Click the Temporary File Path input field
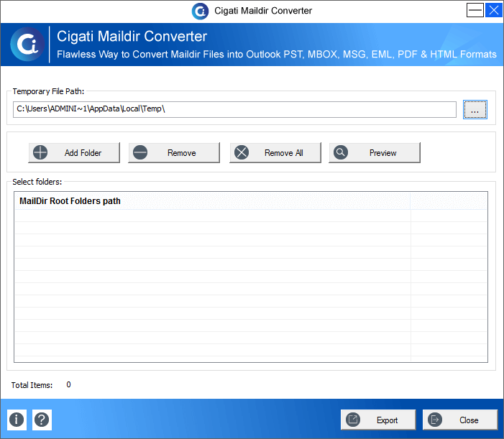This screenshot has height=439, width=504. pyautogui.click(x=234, y=109)
